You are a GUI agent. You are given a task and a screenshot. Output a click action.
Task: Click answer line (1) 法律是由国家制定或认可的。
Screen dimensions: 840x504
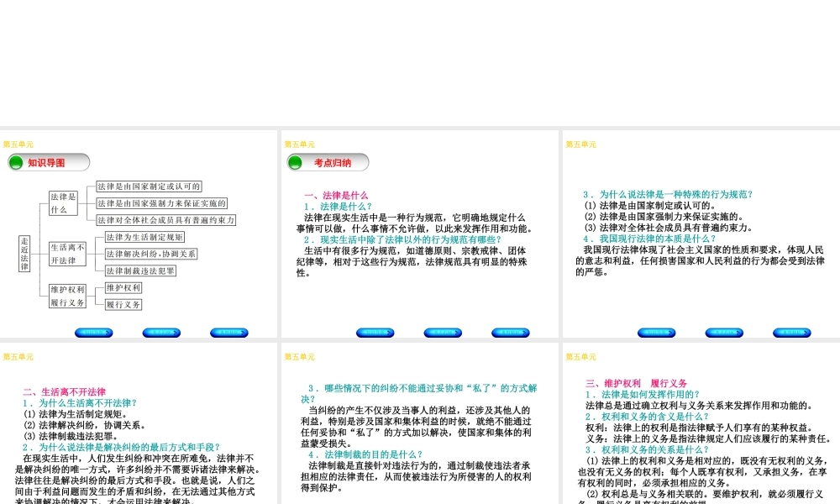pyautogui.click(x=650, y=205)
